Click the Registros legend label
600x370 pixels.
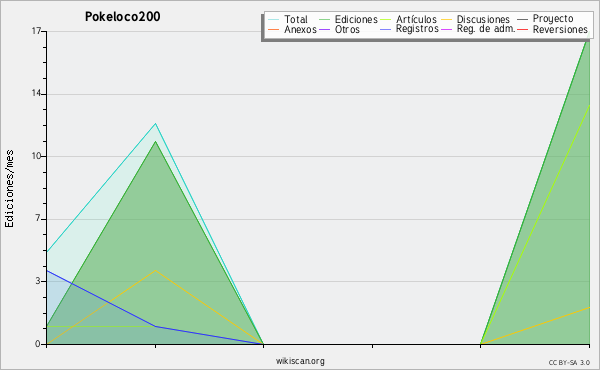coord(417,29)
